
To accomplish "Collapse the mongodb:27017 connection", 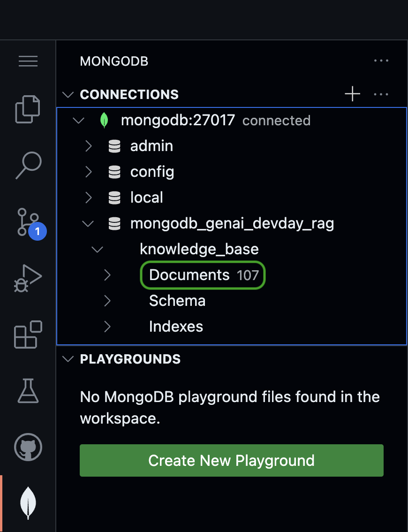I will pyautogui.click(x=79, y=121).
